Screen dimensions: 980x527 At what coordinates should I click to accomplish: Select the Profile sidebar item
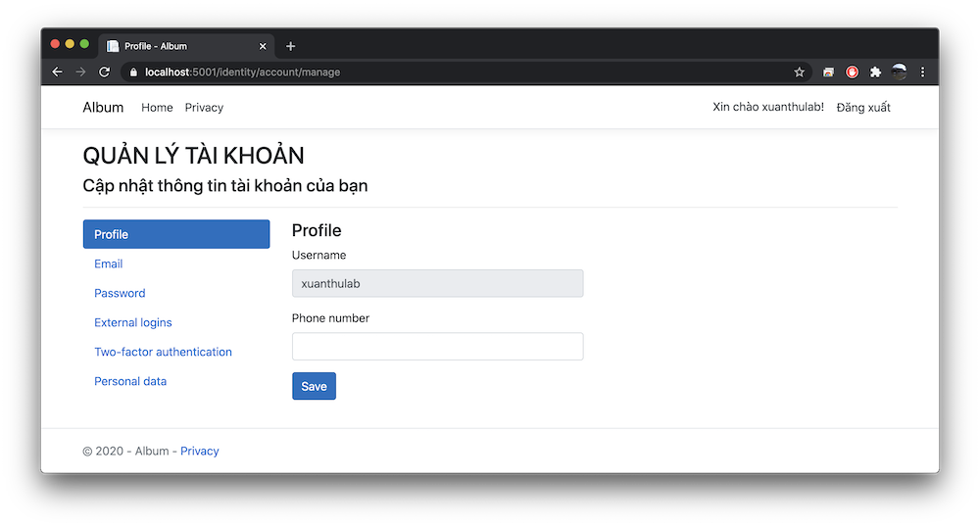pyautogui.click(x=176, y=234)
